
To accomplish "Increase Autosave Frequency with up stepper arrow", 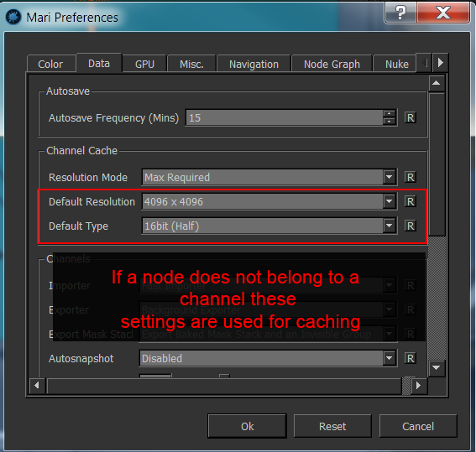I will click(x=389, y=114).
